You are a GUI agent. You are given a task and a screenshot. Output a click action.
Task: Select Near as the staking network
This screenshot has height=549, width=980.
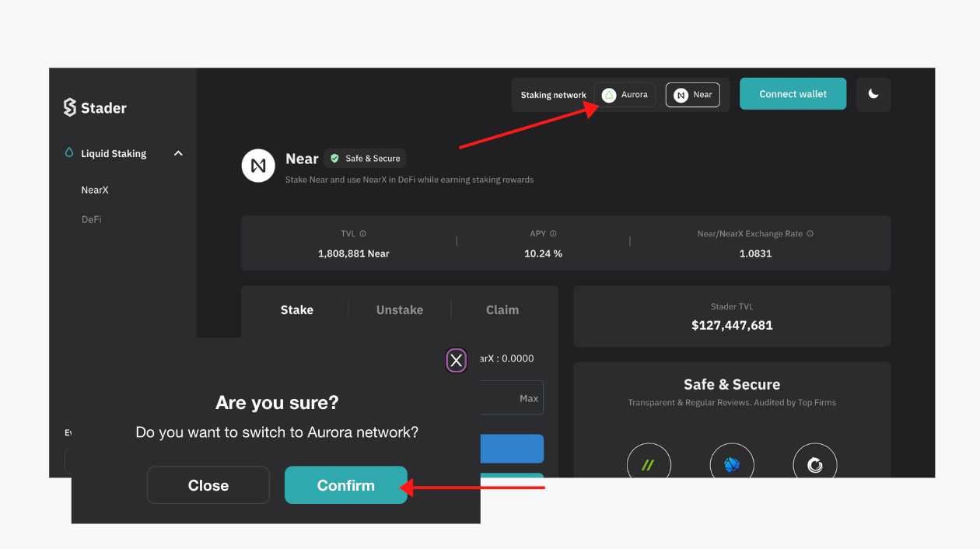point(693,95)
